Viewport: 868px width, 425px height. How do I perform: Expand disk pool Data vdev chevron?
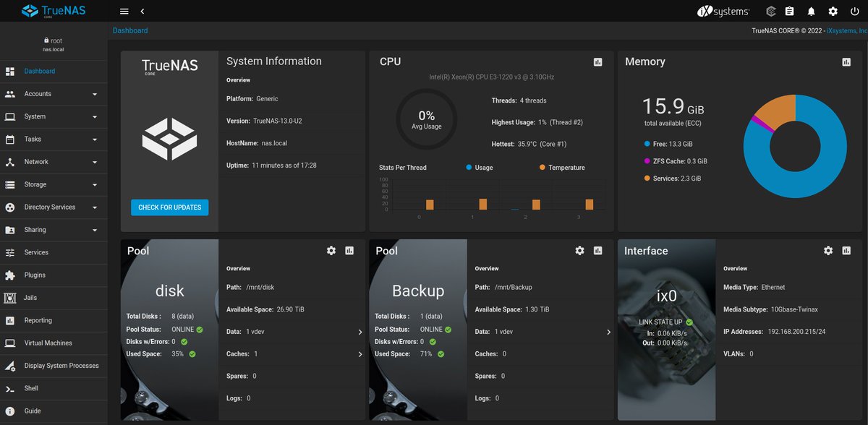(360, 332)
